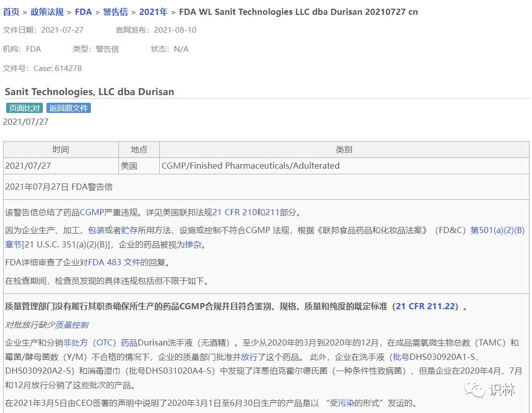Open the CGMP link in the first paragraph
This screenshot has width=532, height=413.
point(92,213)
